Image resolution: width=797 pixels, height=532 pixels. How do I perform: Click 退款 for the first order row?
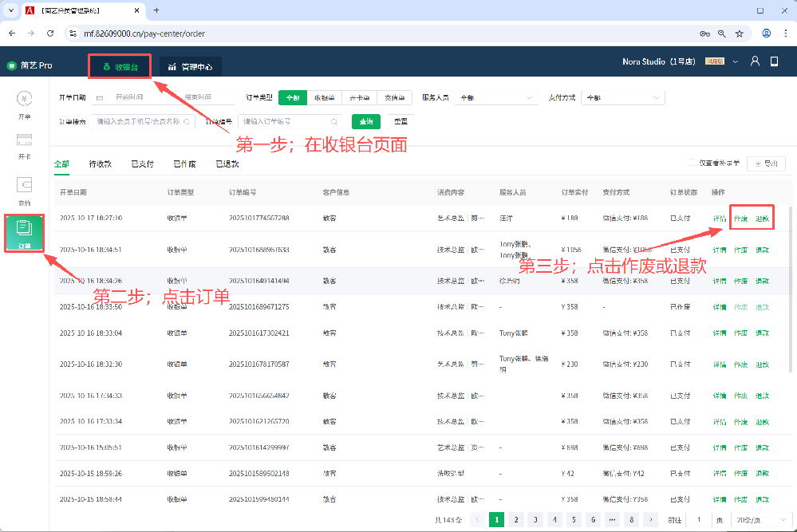pos(762,219)
